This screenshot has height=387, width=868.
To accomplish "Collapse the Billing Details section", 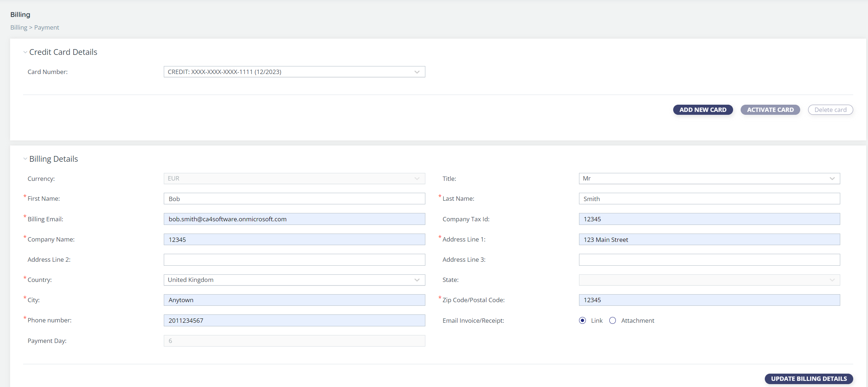I will 25,159.
